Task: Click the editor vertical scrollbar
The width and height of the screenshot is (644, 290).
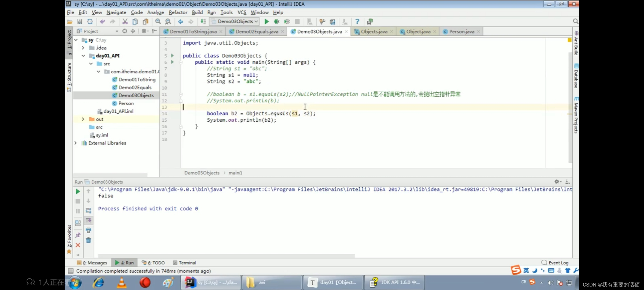Action: pyautogui.click(x=570, y=107)
